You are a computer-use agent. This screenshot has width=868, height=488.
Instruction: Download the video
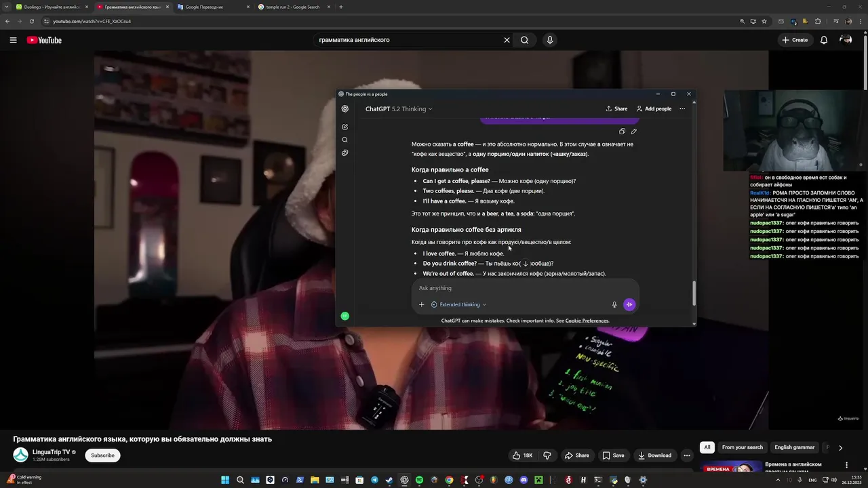point(654,455)
